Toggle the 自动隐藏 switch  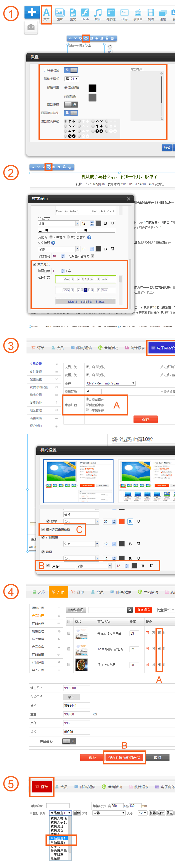coord(71,105)
